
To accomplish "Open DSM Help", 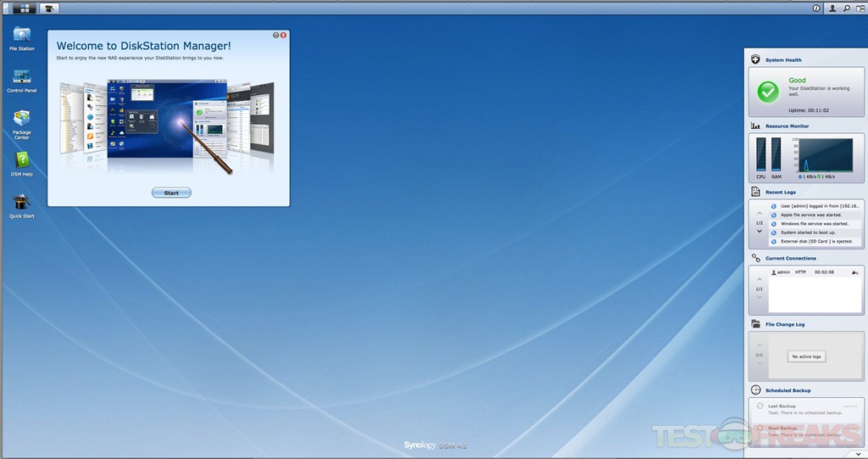I will [x=21, y=161].
